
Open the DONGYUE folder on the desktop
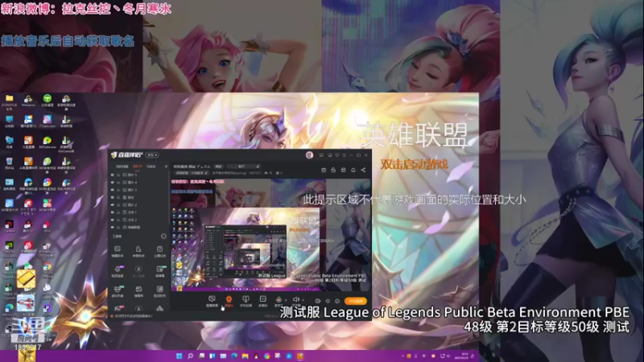(x=9, y=102)
